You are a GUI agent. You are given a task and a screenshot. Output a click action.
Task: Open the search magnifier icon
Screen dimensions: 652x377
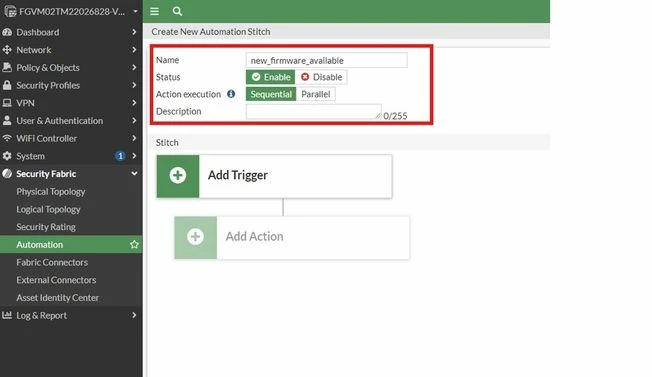tap(177, 11)
